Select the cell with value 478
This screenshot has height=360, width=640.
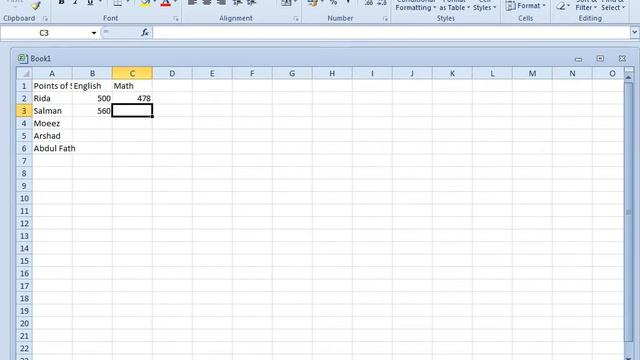[132, 98]
